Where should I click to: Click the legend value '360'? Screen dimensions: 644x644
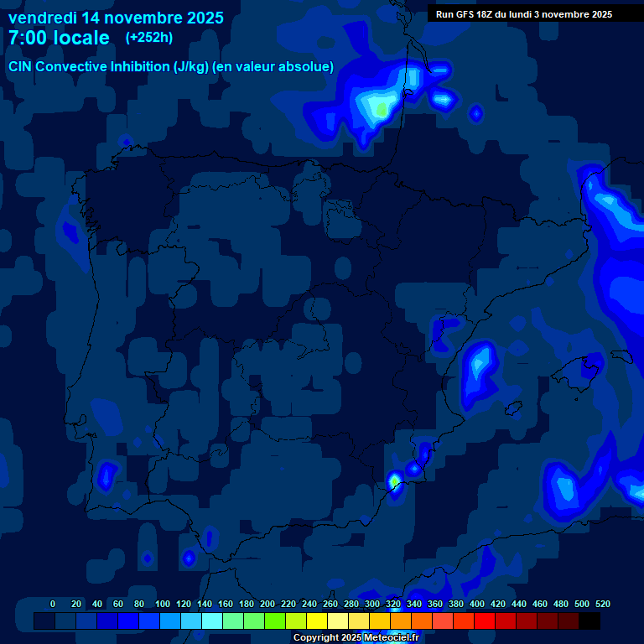[x=435, y=604]
